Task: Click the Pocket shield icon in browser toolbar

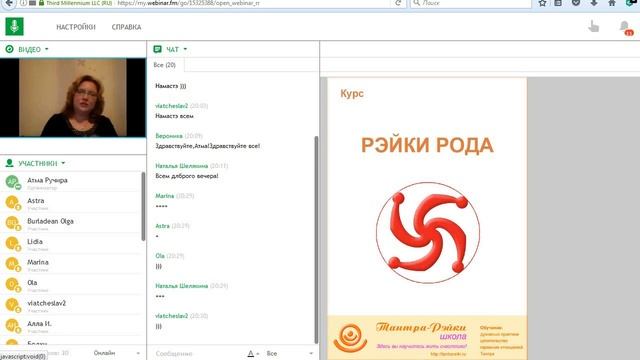Action: (576, 3)
